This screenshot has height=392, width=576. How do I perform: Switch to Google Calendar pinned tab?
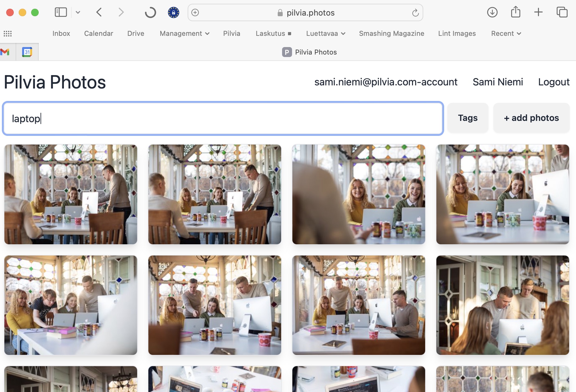[x=27, y=52]
